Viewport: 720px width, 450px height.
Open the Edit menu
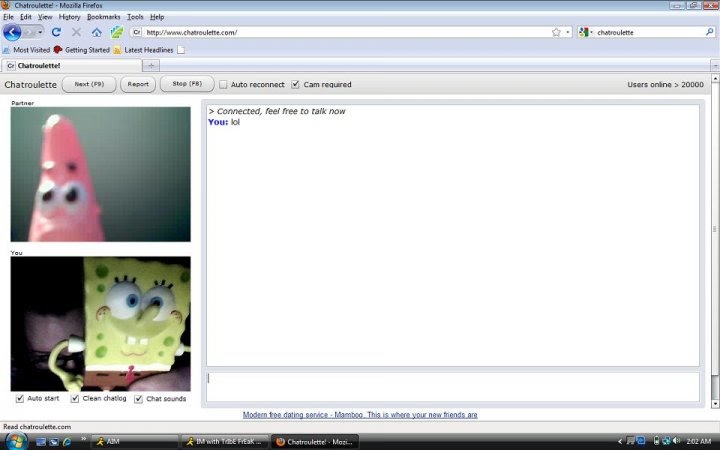[26, 17]
